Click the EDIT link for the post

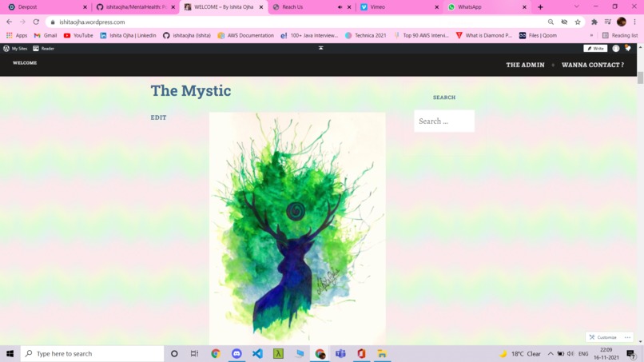[x=158, y=117]
